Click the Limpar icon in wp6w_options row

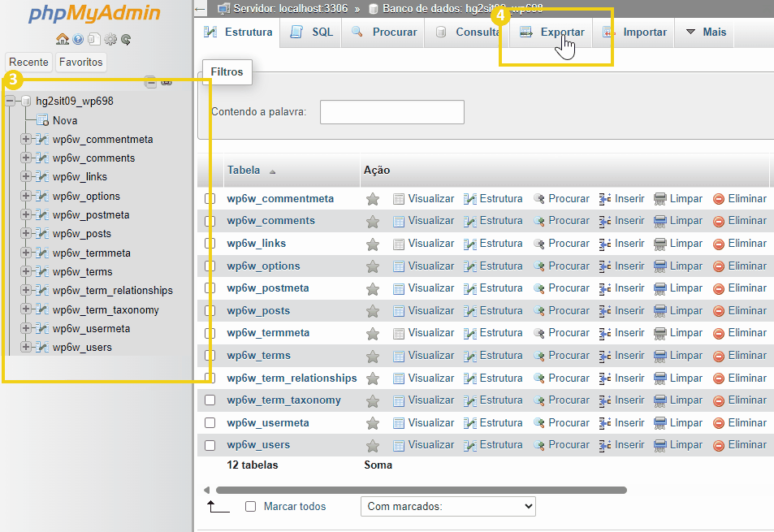point(660,266)
